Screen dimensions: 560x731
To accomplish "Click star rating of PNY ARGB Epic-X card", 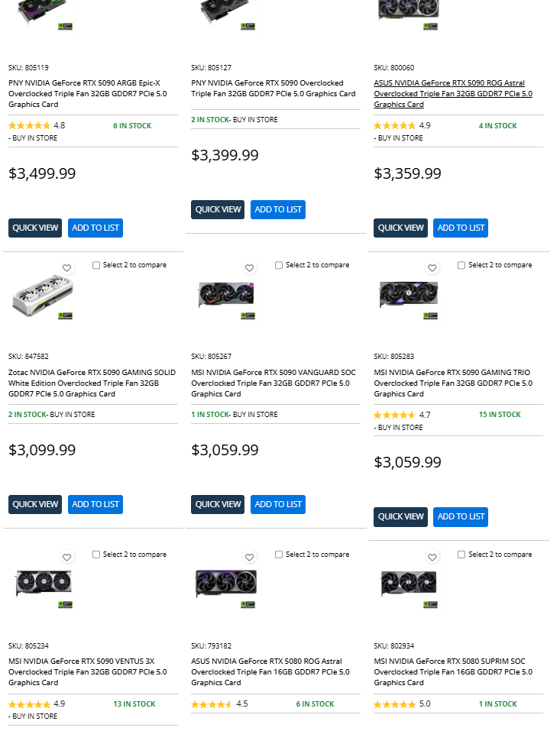I will (x=29, y=126).
